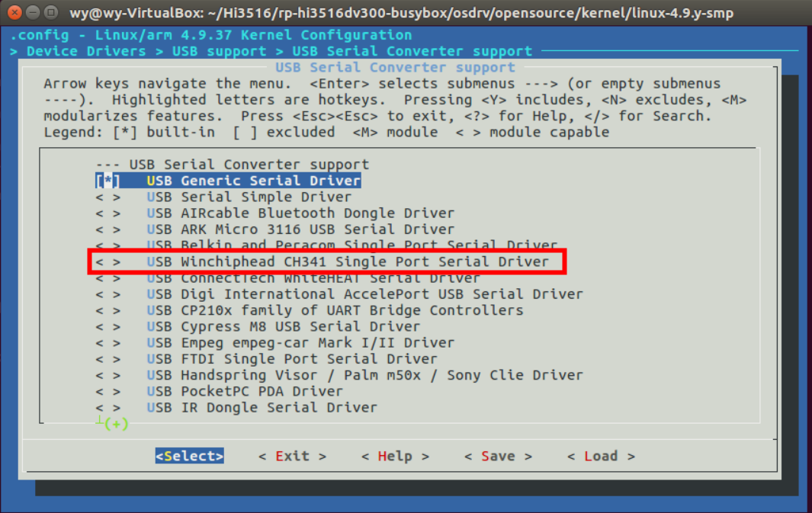Image resolution: width=812 pixels, height=513 pixels.
Task: Toggle USB Serial Simple Driver module state
Action: point(108,197)
